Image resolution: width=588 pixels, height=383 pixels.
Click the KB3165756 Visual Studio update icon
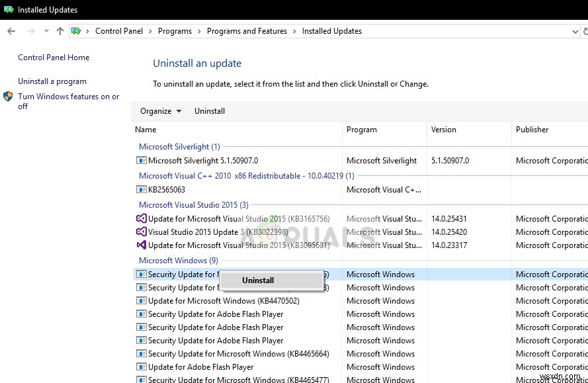(141, 218)
